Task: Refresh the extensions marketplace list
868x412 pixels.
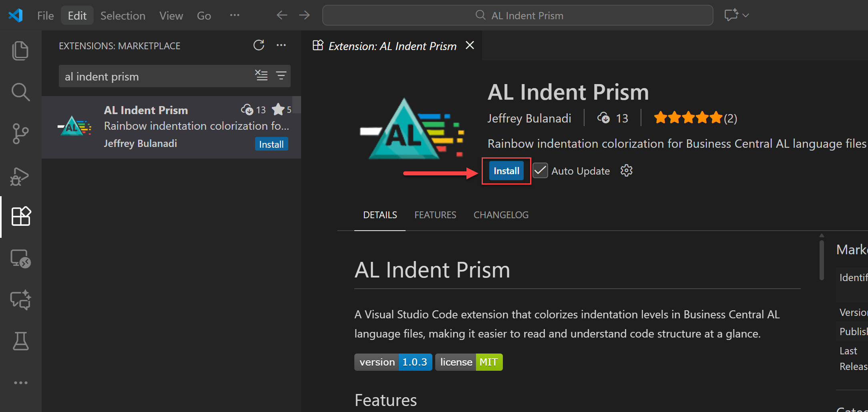Action: (259, 45)
